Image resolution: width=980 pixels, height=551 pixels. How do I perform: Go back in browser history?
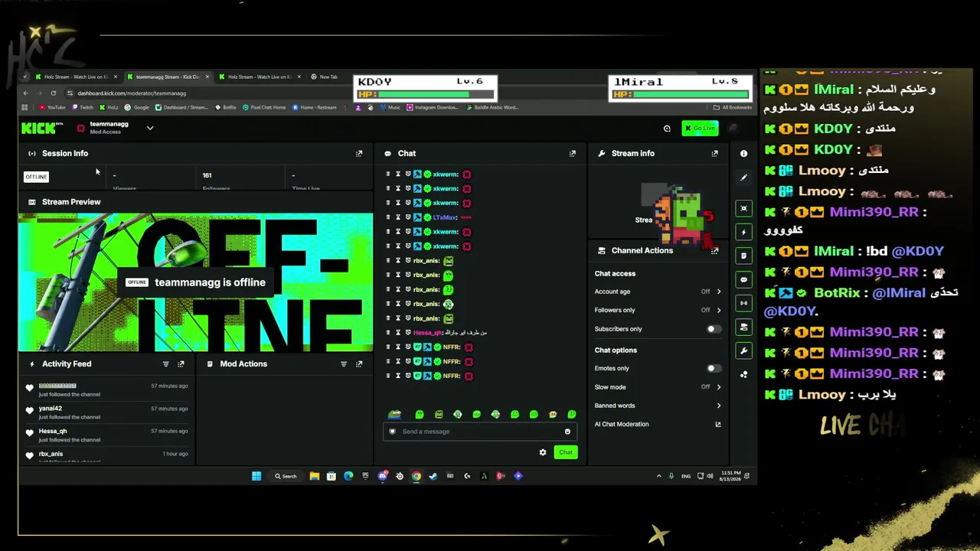click(25, 93)
